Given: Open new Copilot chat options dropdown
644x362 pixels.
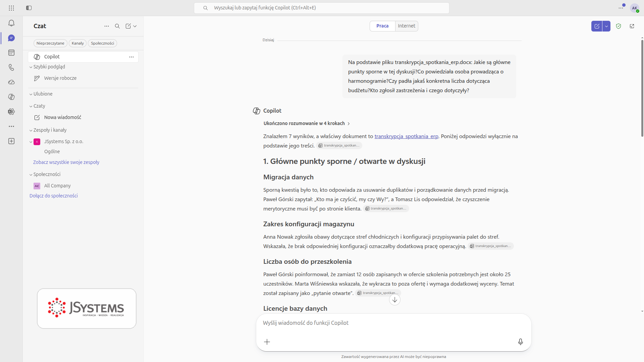Looking at the screenshot, I should [606, 26].
